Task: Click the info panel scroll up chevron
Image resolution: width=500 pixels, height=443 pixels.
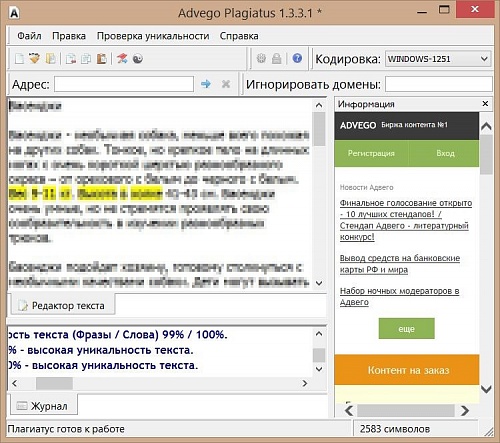Action: [486, 126]
